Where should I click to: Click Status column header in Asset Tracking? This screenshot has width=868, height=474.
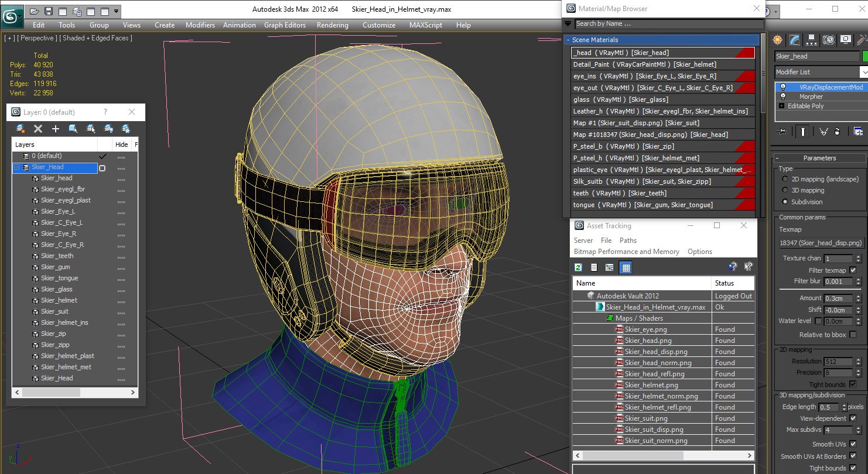pos(732,283)
